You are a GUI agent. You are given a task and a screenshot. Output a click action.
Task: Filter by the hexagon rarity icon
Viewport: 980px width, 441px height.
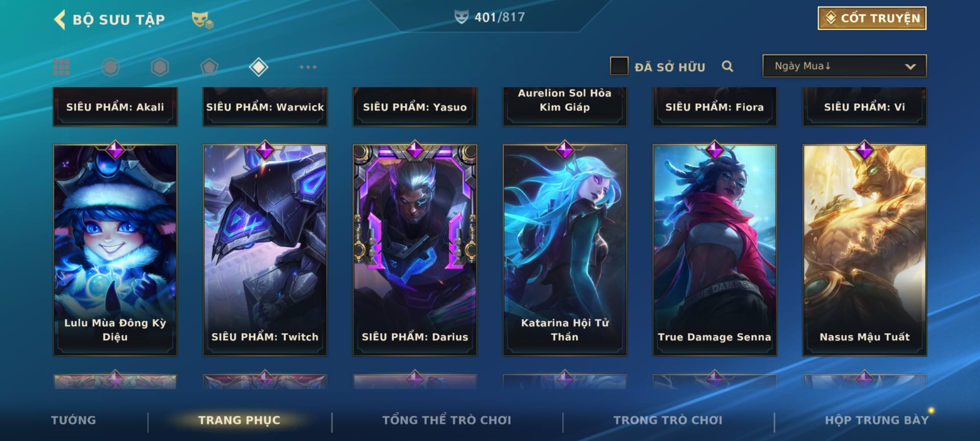click(160, 67)
